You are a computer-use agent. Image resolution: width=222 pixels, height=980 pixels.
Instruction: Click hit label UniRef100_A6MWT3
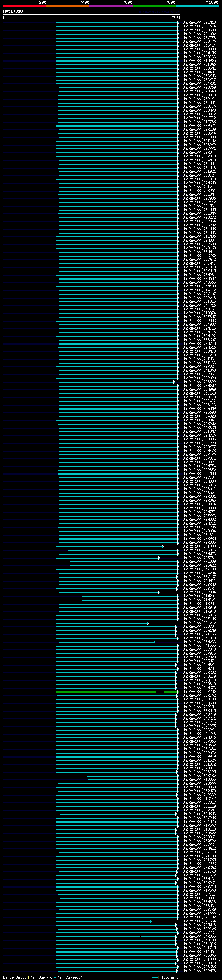199,554
